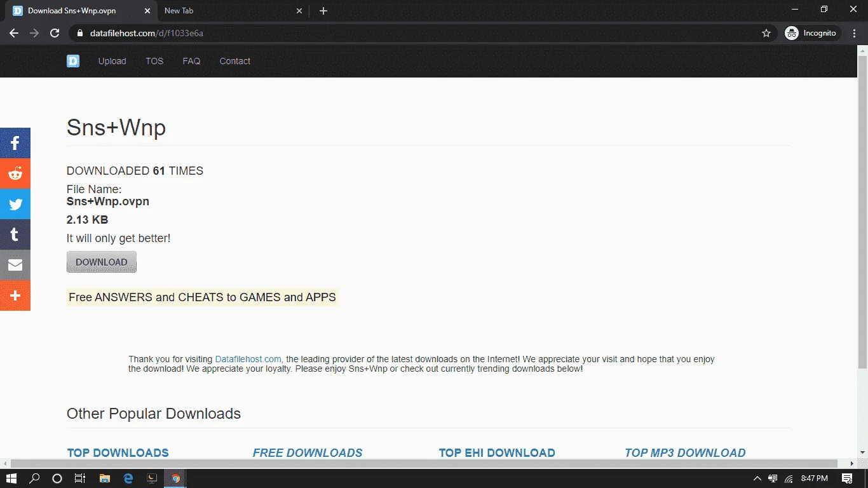Open TOP DOWNLOADS link

(x=118, y=452)
